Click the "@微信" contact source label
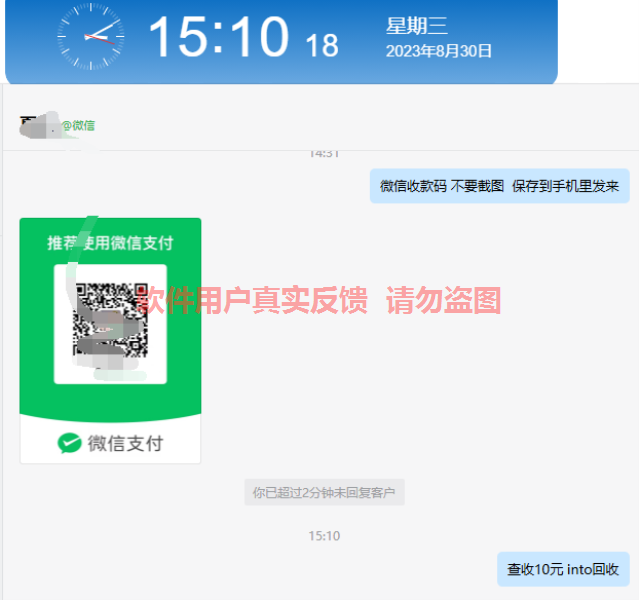The image size is (639, 600). (78, 126)
